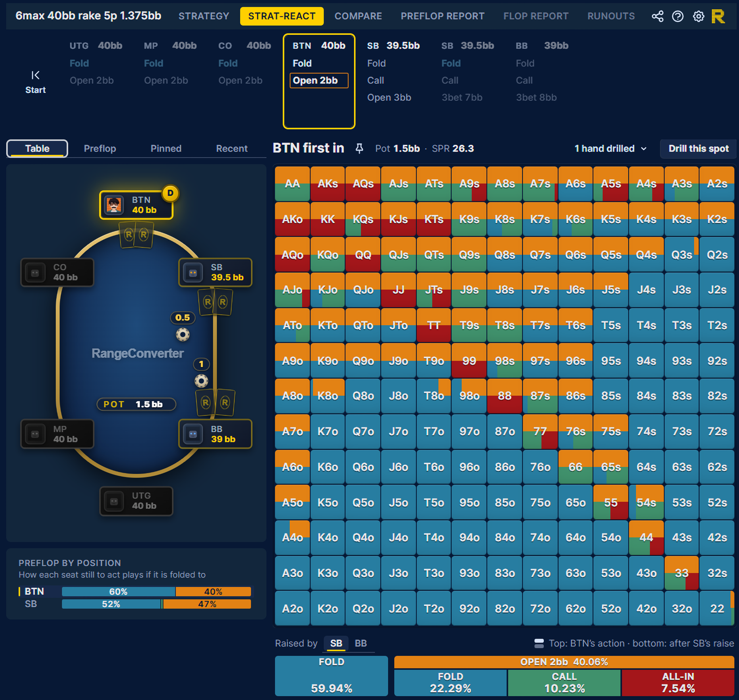Click the MP seat icon

[35, 434]
